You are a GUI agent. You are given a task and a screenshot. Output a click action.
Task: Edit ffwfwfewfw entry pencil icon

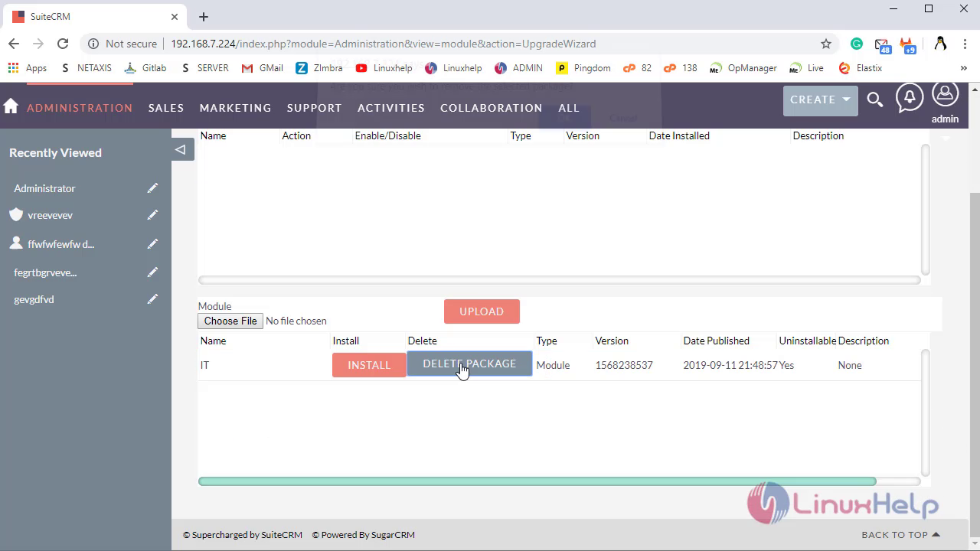[x=153, y=244]
